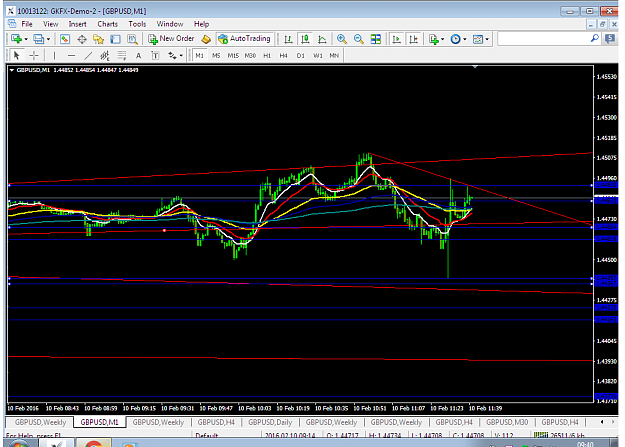Open the Data Window crosshair-target icon
Image resolution: width=625 pixels, height=447 pixels.
(x=82, y=39)
